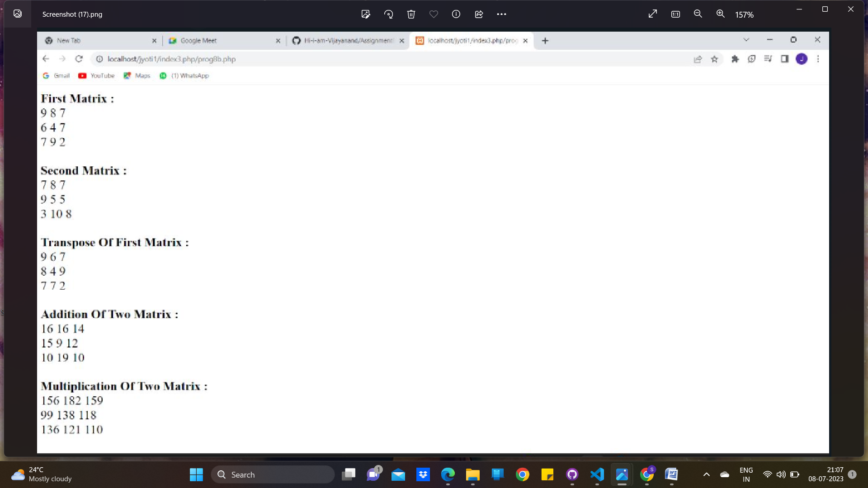Switch input language via ENG IN indicator
Image resolution: width=868 pixels, height=488 pixels.
[745, 474]
